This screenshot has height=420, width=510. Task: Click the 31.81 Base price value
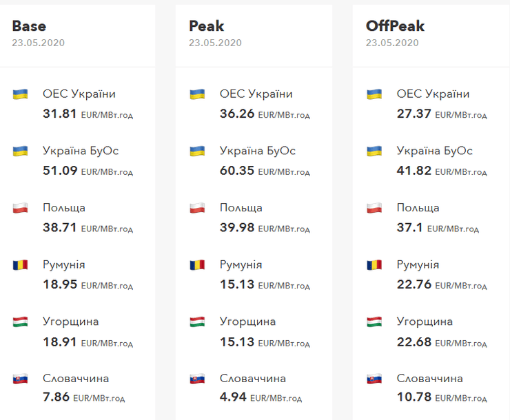point(59,114)
